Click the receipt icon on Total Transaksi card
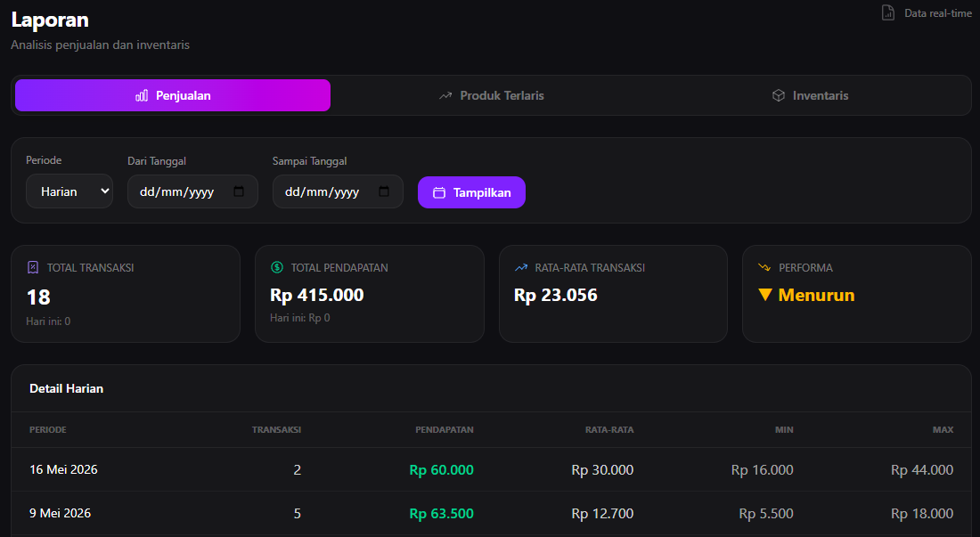 click(x=33, y=267)
